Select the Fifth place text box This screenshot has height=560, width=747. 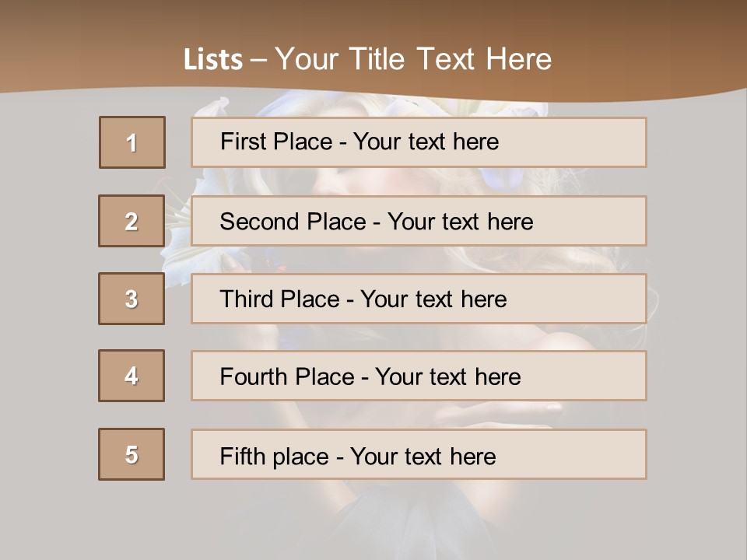pos(419,455)
